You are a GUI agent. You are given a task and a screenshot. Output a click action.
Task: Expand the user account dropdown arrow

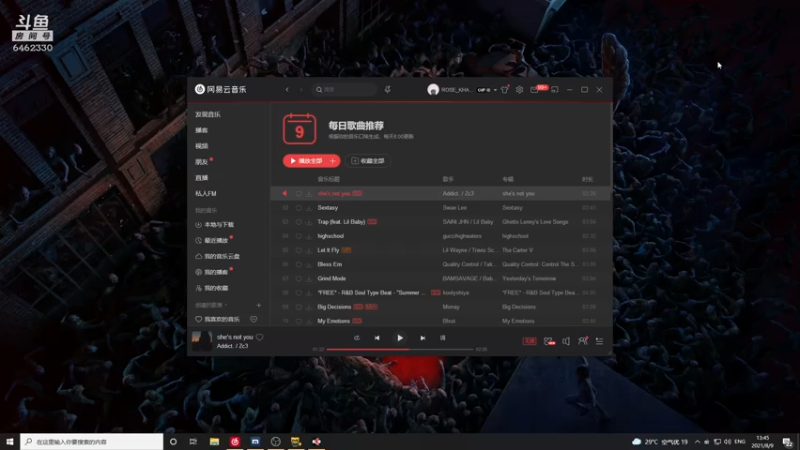click(x=495, y=90)
